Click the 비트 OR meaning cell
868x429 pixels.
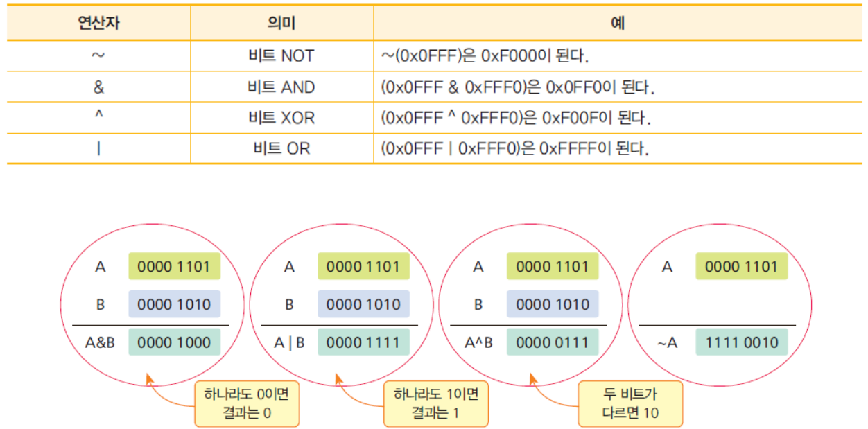coord(281,148)
